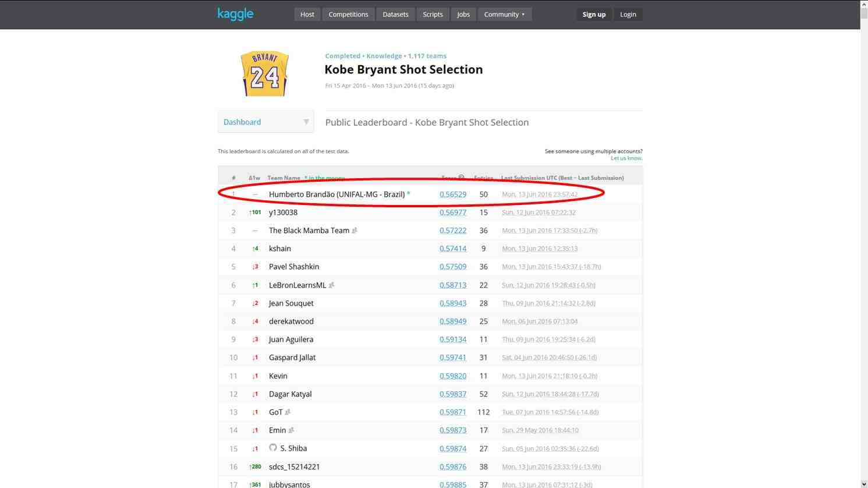Click the Entries column header

click(483, 178)
